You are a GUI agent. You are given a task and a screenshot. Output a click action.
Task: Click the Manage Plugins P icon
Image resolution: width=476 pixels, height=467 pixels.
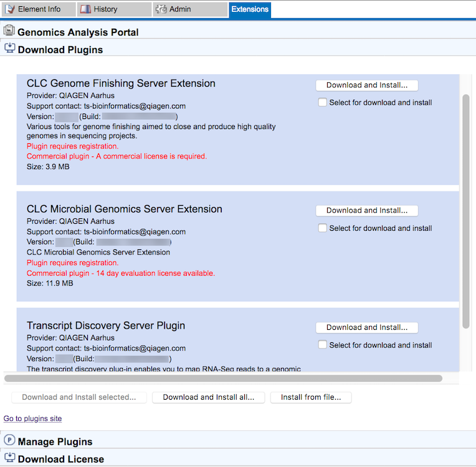point(10,440)
